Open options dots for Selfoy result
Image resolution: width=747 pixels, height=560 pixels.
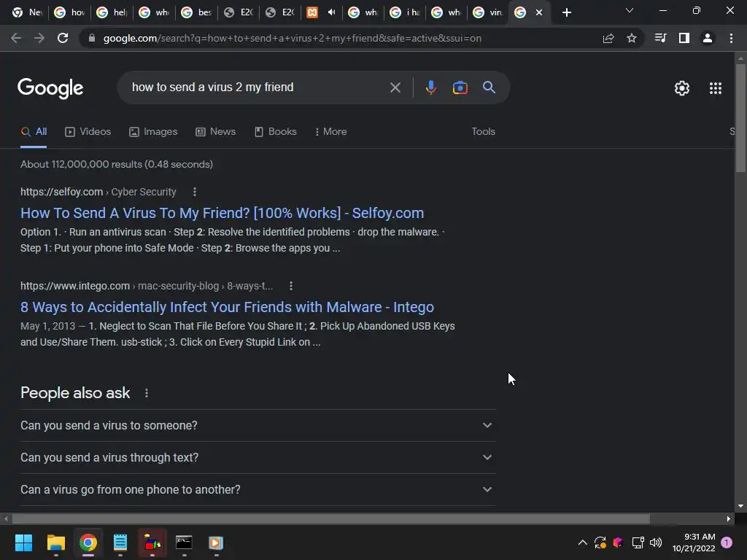pos(194,192)
